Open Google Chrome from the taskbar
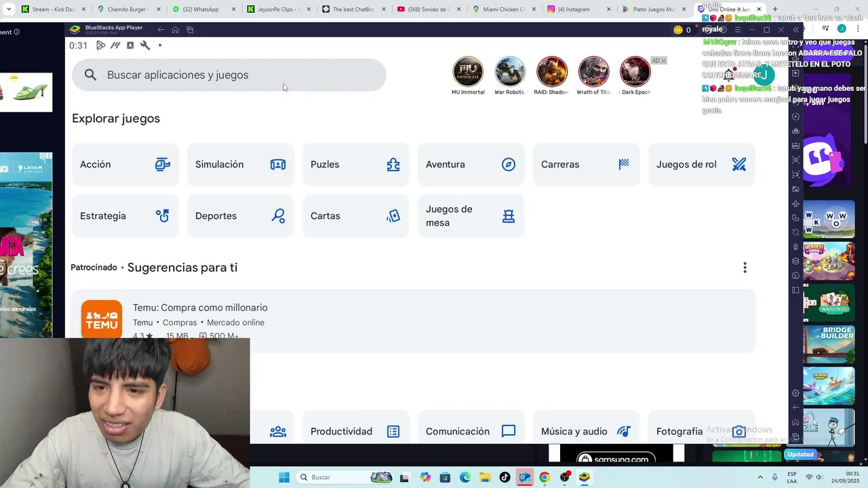 click(x=544, y=477)
